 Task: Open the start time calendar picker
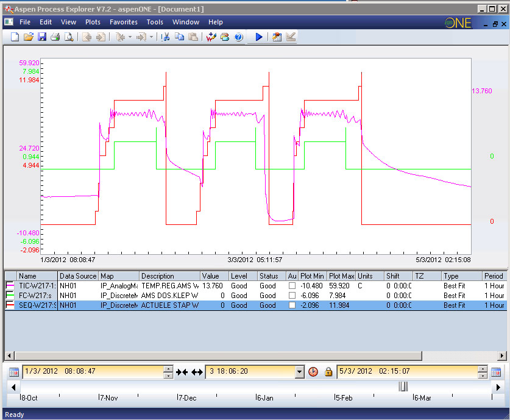[13, 372]
